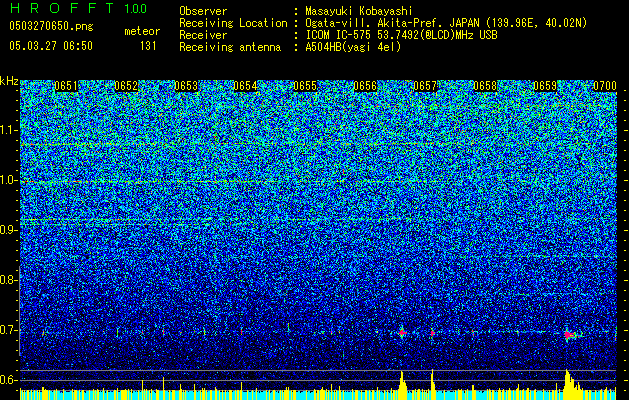Click receiver ICOM IC-575 53.7492 MHz text
This screenshot has height=400, width=629.
[401, 35]
